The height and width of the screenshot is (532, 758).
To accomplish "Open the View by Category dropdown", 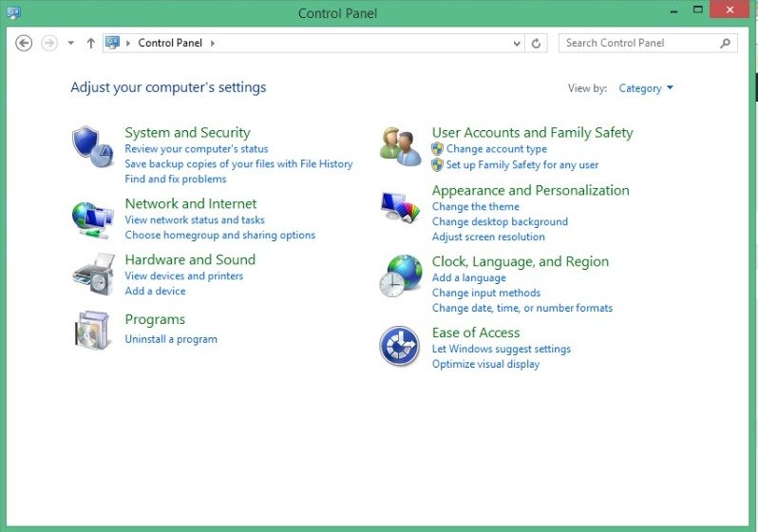I will click(646, 88).
